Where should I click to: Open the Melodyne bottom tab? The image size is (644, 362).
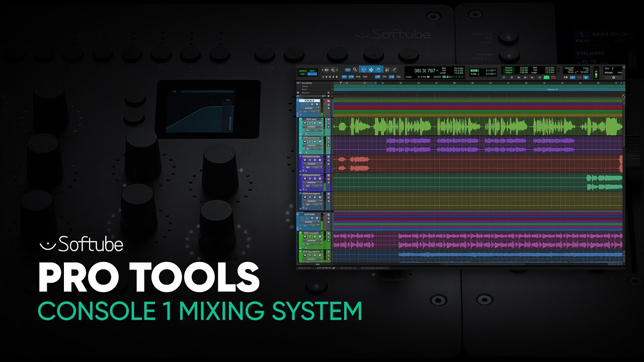pyautogui.click(x=348, y=268)
